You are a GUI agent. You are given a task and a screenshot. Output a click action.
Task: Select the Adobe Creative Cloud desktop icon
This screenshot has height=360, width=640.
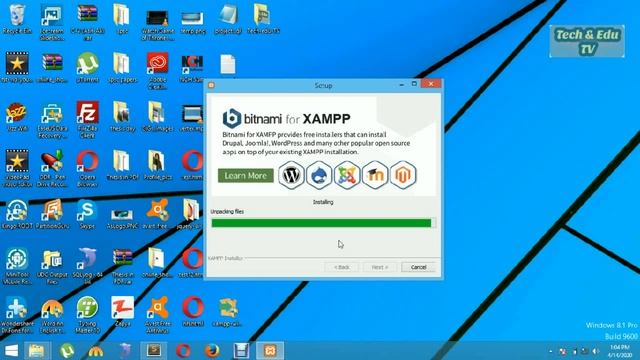(x=158, y=71)
